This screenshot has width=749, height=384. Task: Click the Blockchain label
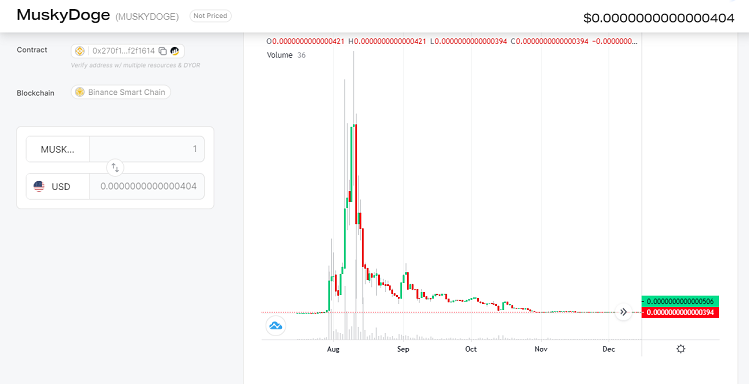click(x=35, y=93)
